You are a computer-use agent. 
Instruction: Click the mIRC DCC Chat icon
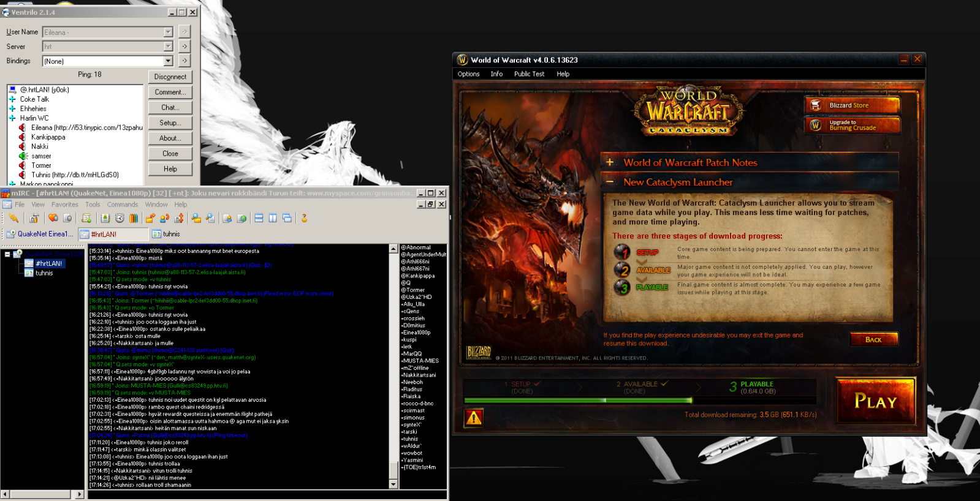coord(164,218)
